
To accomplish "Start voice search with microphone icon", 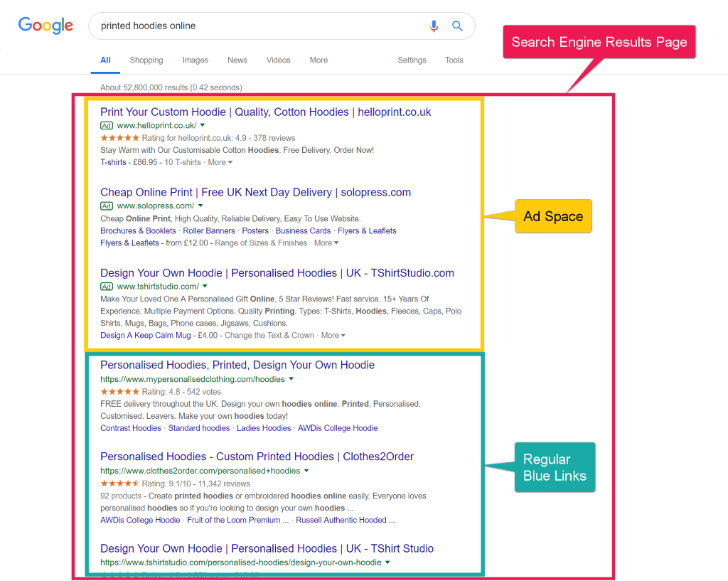I will [x=434, y=26].
